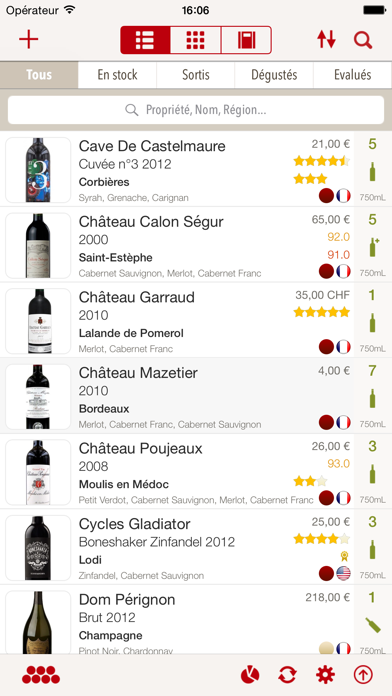Screen dimensions: 392x696
Task: Open the Evalués tab
Action: (x=352, y=75)
